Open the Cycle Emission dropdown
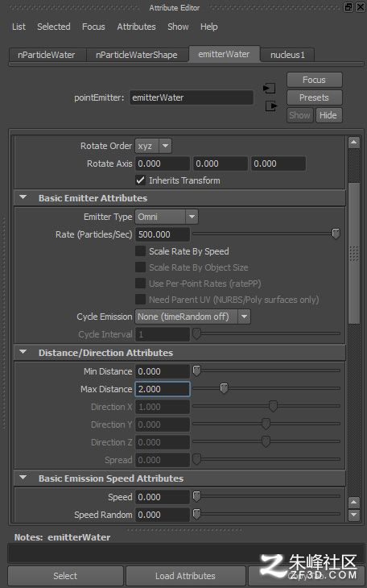 coord(192,317)
